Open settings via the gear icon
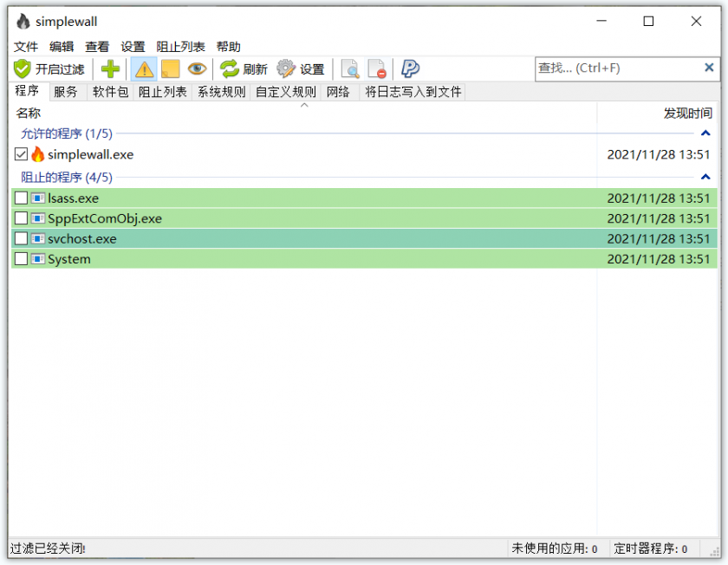 click(x=286, y=69)
